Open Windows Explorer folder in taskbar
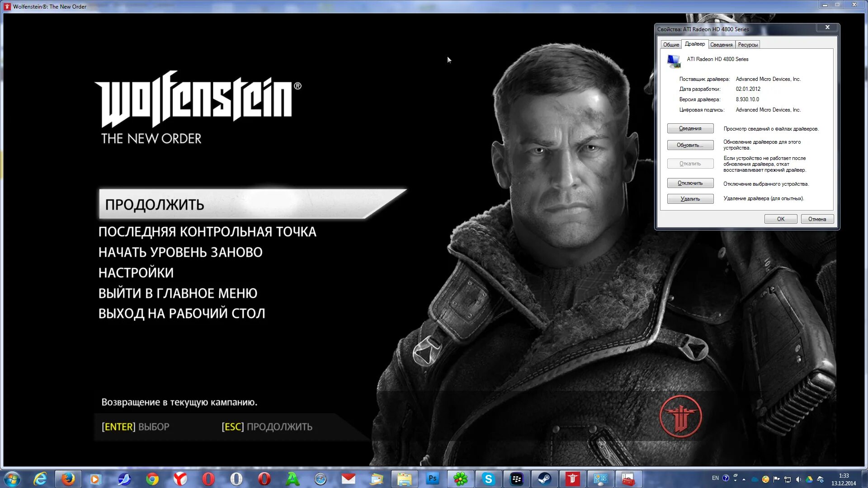The image size is (868, 488). [405, 479]
